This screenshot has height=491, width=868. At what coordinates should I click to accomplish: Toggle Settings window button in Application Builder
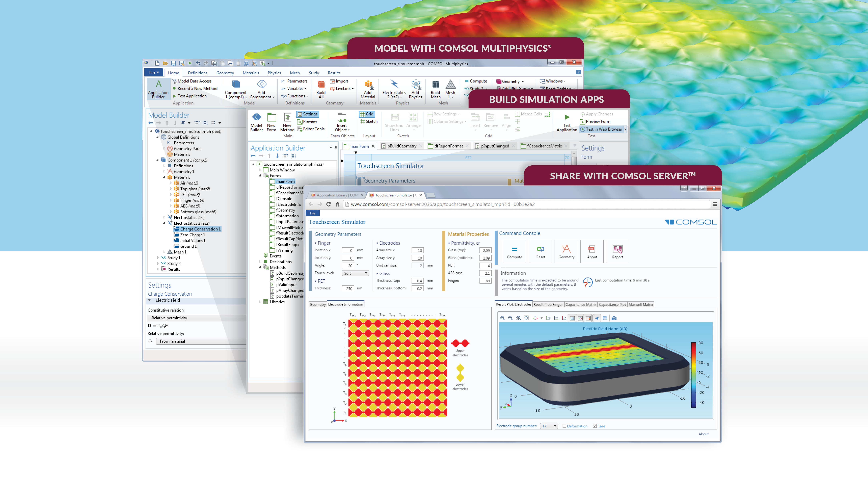(307, 114)
